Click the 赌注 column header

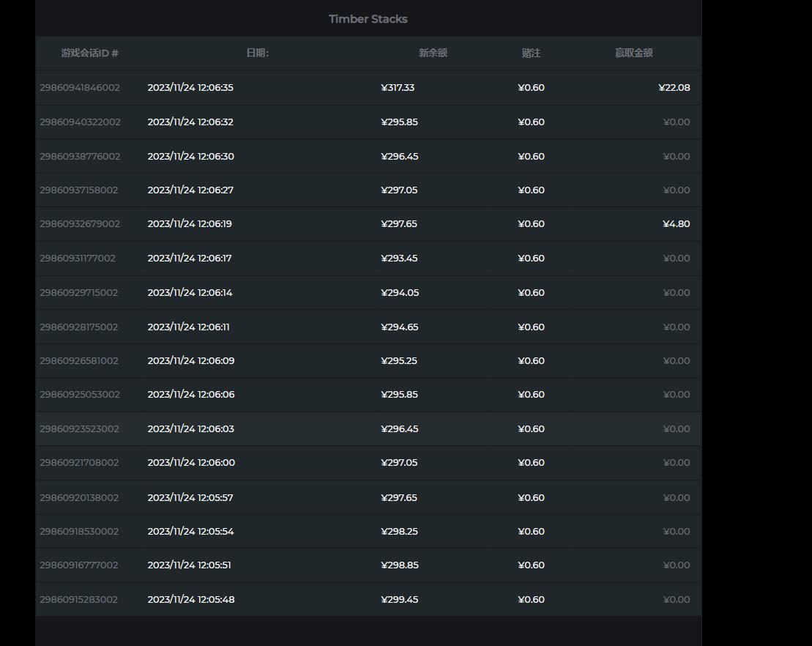[x=531, y=53]
